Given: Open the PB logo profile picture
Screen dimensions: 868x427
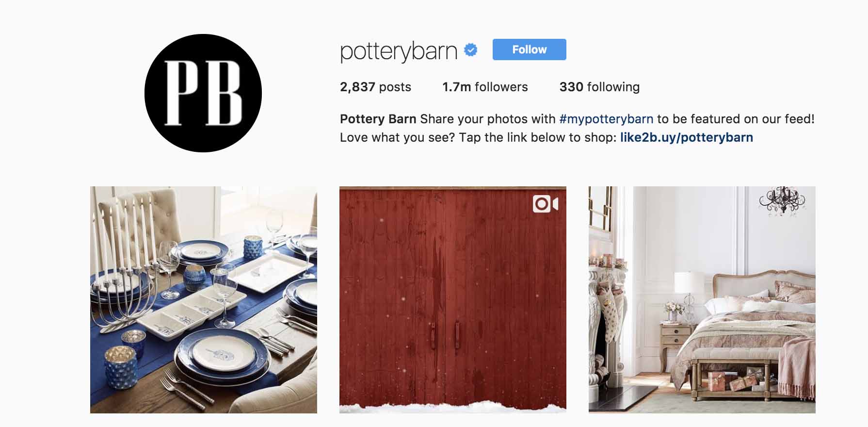Looking at the screenshot, I should (203, 93).
